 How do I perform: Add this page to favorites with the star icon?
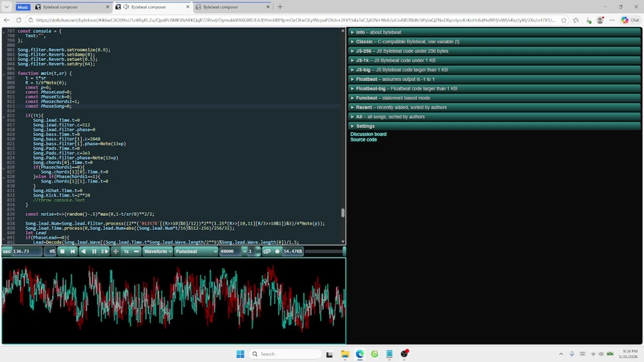click(x=563, y=20)
